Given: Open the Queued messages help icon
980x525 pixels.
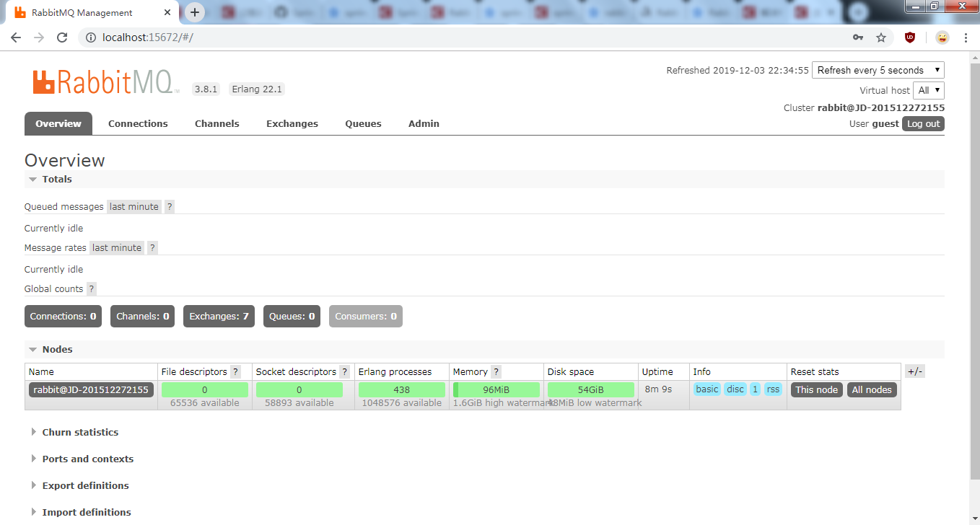Looking at the screenshot, I should click(170, 206).
